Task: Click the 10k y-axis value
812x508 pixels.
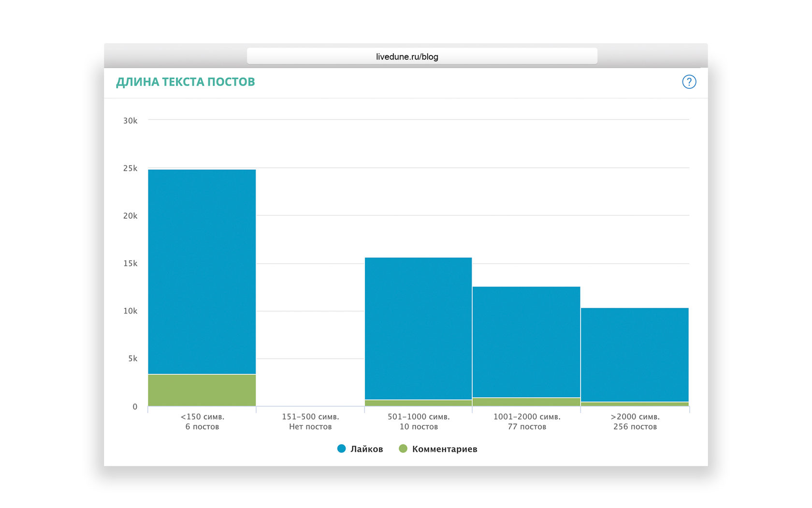Action: point(130,311)
